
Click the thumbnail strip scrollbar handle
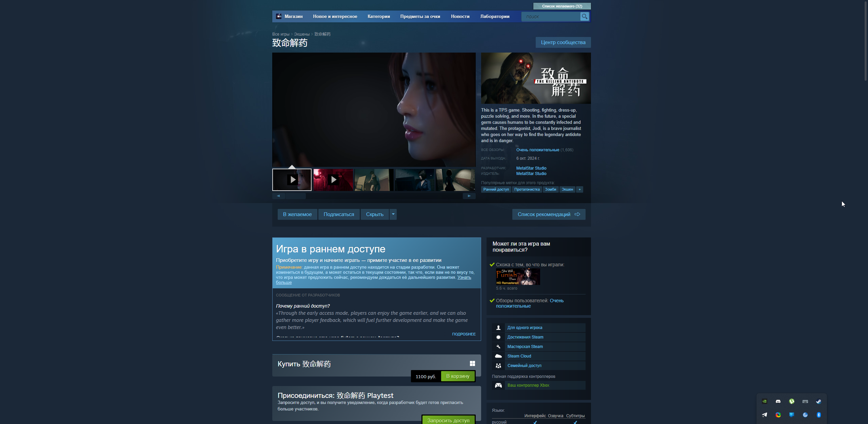pos(296,196)
